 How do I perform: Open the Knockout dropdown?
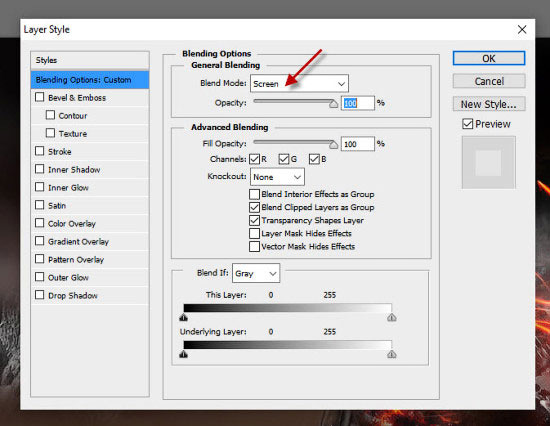click(277, 177)
